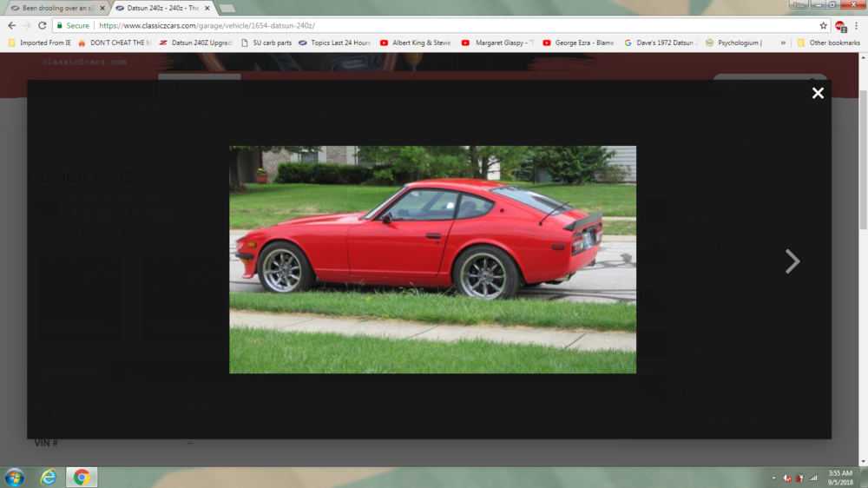Click scrollbar up arrow
Screen dimensions: 868x488
tap(863, 57)
